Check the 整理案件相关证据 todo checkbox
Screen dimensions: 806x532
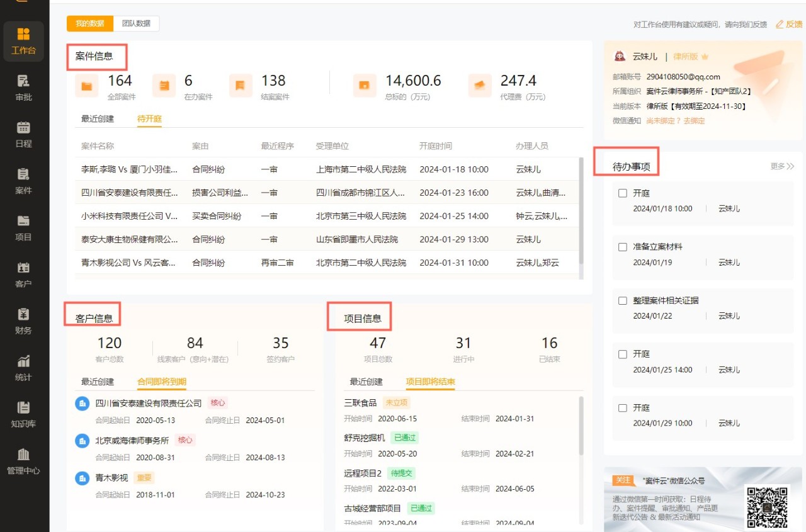[623, 301]
